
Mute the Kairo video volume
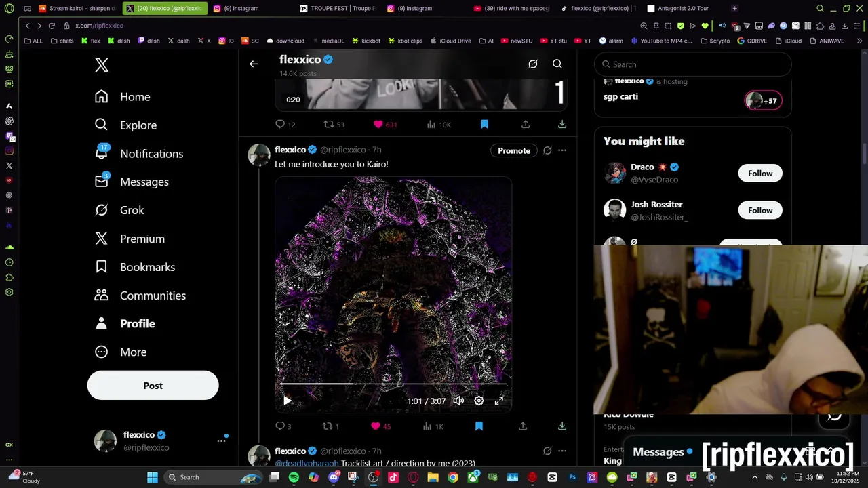coord(458,401)
